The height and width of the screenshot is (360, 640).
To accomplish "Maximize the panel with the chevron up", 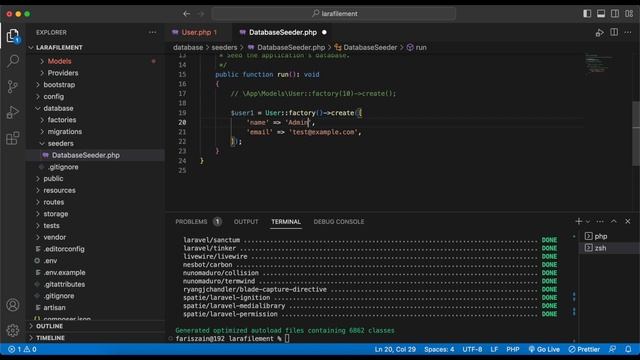I will click(x=614, y=221).
